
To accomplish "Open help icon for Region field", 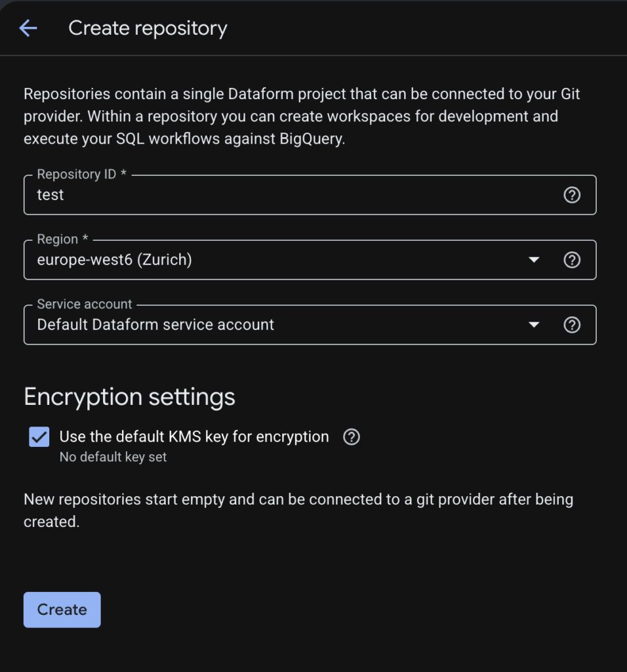I will click(x=572, y=260).
